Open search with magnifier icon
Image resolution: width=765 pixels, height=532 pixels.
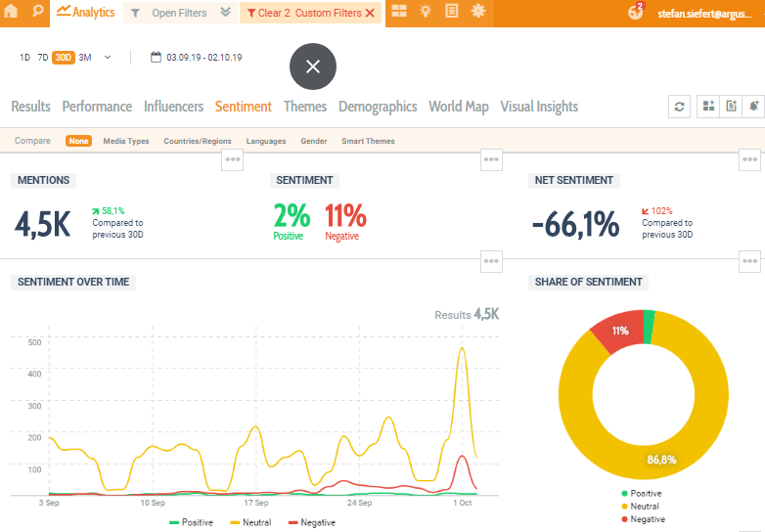37,11
